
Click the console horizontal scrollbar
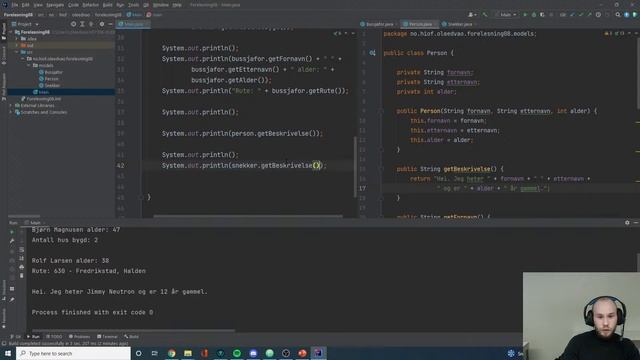click(x=133, y=330)
